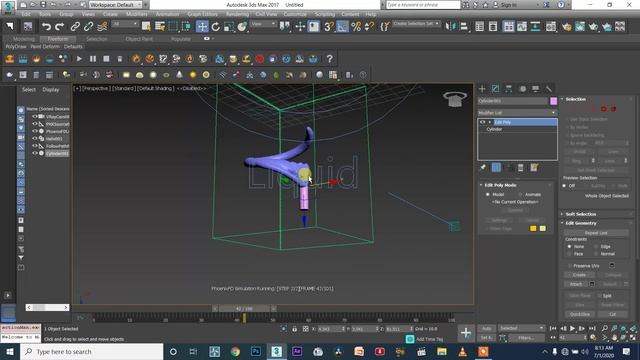Click the Mirror tool icon
The width and height of the screenshot is (640, 360).
451,27
